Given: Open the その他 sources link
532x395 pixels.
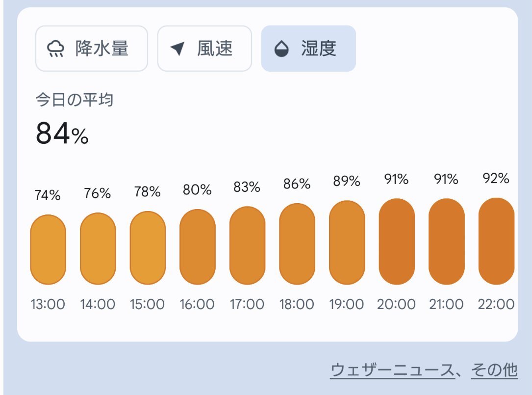Looking at the screenshot, I should (494, 370).
